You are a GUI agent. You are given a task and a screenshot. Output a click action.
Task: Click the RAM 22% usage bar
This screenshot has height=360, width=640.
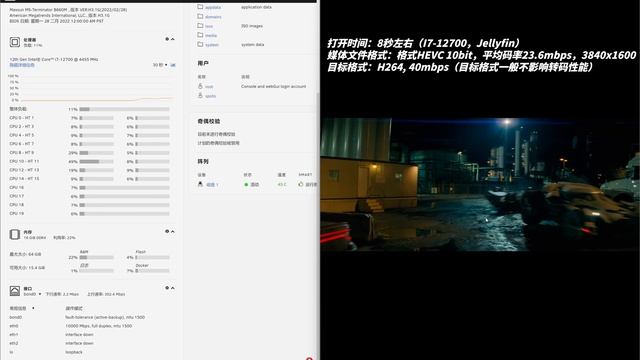point(97,258)
